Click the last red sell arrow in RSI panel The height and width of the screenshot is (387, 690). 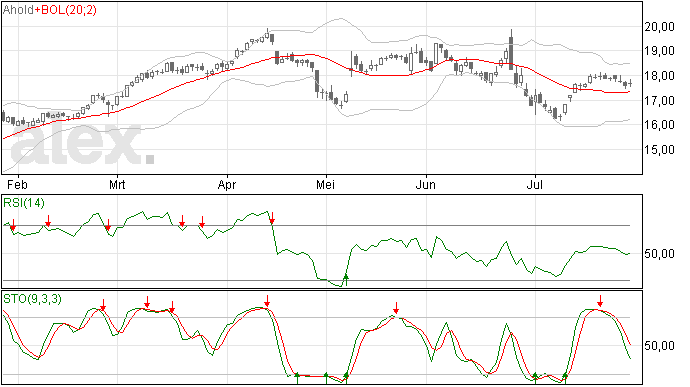pyautogui.click(x=272, y=217)
